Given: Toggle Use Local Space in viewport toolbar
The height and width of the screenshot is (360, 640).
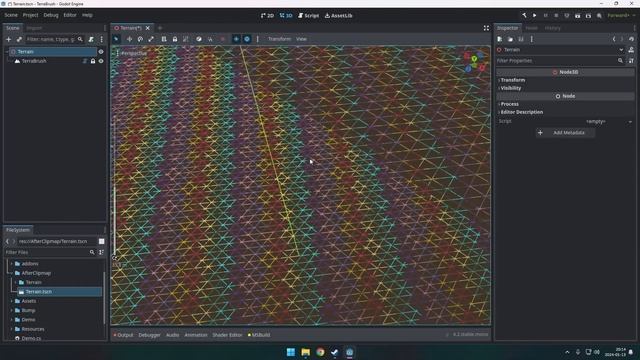Looking at the screenshot, I should click(199, 39).
